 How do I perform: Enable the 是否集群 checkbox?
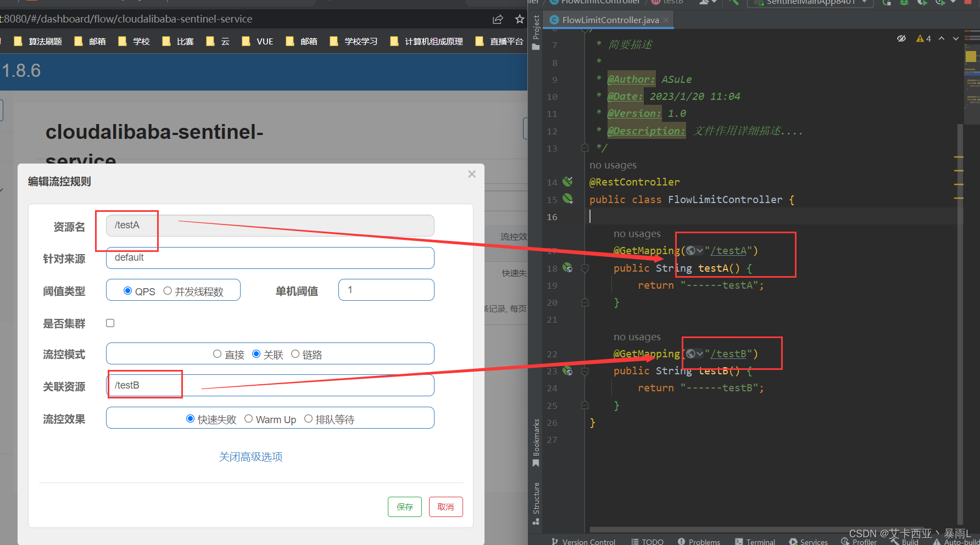click(x=110, y=323)
